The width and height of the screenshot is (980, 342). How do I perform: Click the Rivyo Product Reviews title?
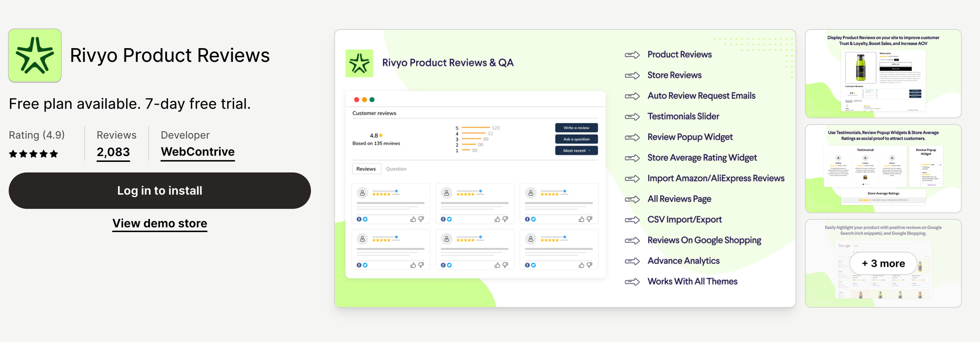click(170, 55)
